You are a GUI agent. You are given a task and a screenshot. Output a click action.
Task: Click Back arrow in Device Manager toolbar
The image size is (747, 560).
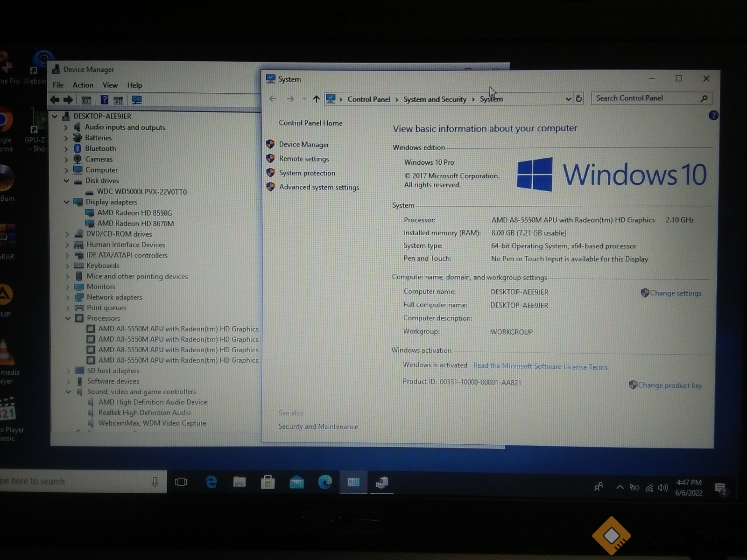coord(55,100)
